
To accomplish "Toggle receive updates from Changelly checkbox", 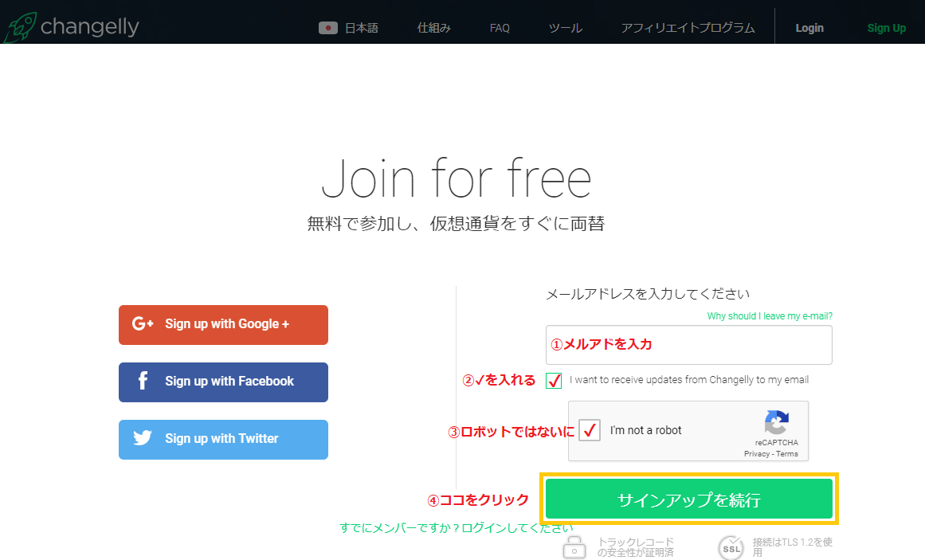I will tap(554, 381).
